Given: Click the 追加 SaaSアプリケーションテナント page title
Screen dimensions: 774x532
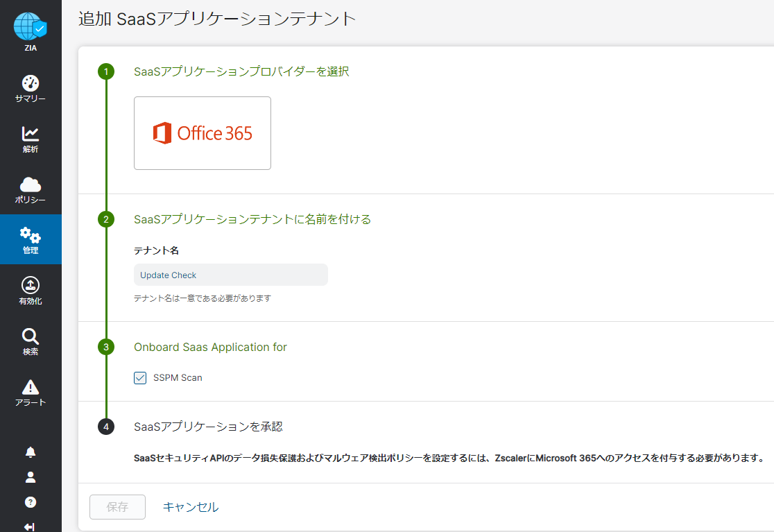Looking at the screenshot, I should click(x=217, y=19).
